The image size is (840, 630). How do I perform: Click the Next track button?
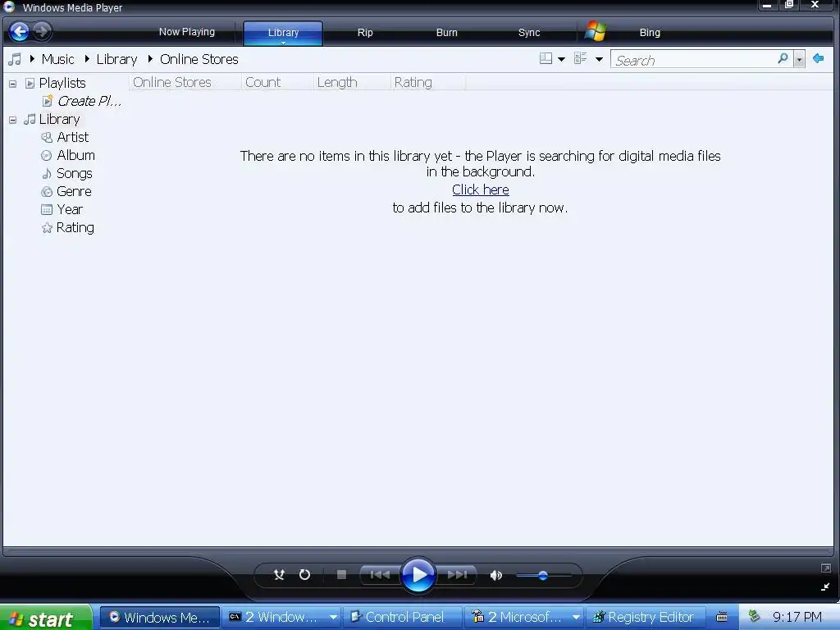coord(457,575)
